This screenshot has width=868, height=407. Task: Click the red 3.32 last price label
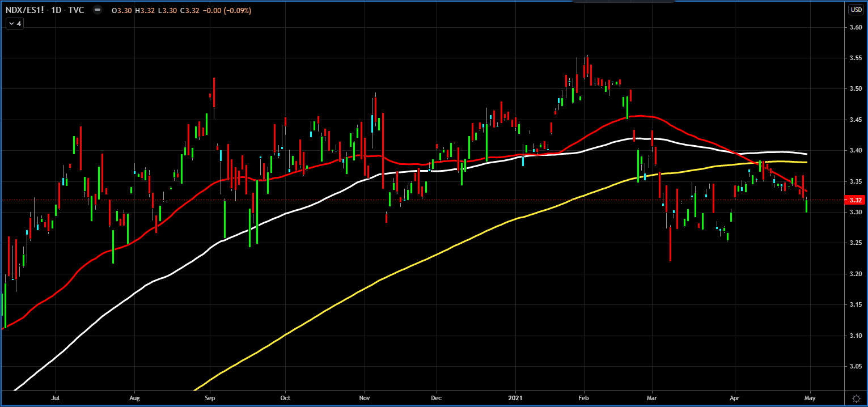(x=856, y=200)
